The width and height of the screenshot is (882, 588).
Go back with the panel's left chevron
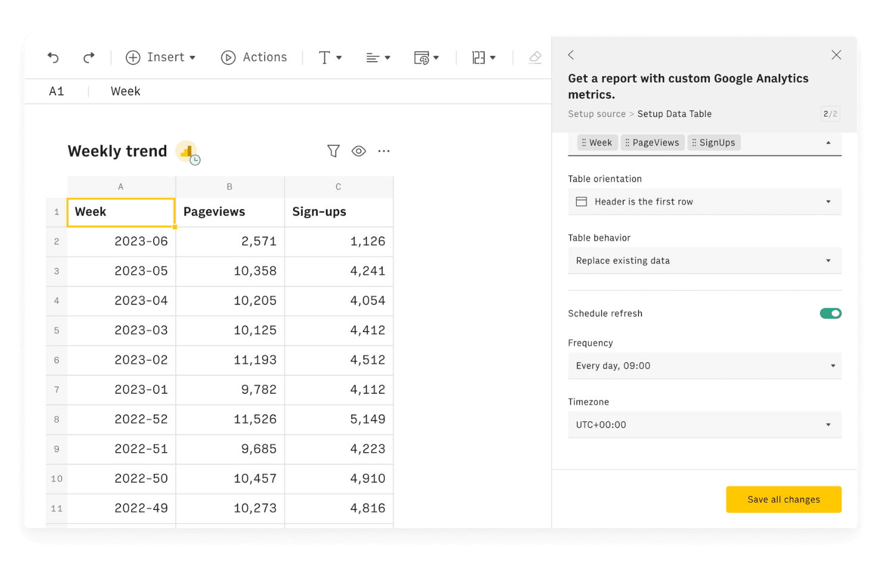571,55
